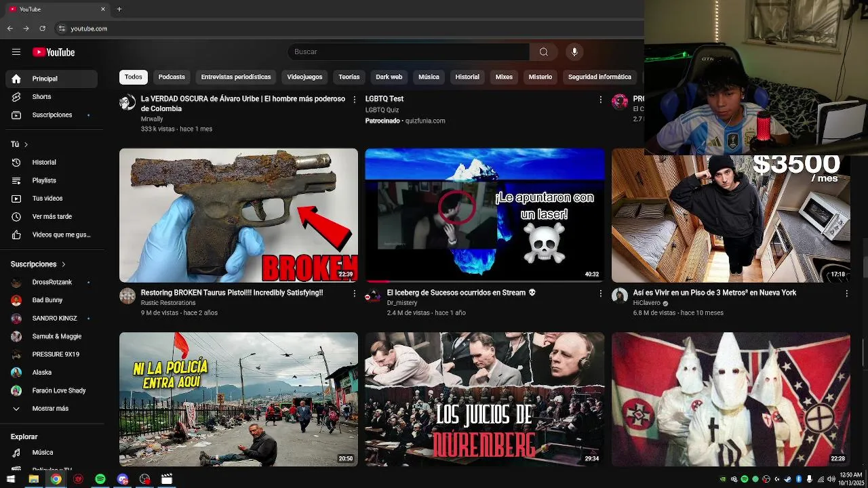Select the Videojuegos filter chip
The width and height of the screenshot is (868, 488).
[x=304, y=77]
